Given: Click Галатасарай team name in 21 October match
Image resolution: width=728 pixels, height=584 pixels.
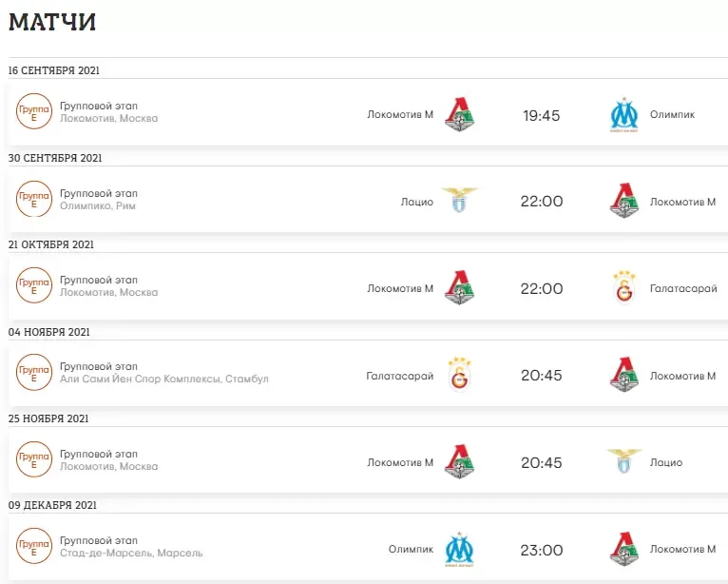Looking at the screenshot, I should point(682,288).
